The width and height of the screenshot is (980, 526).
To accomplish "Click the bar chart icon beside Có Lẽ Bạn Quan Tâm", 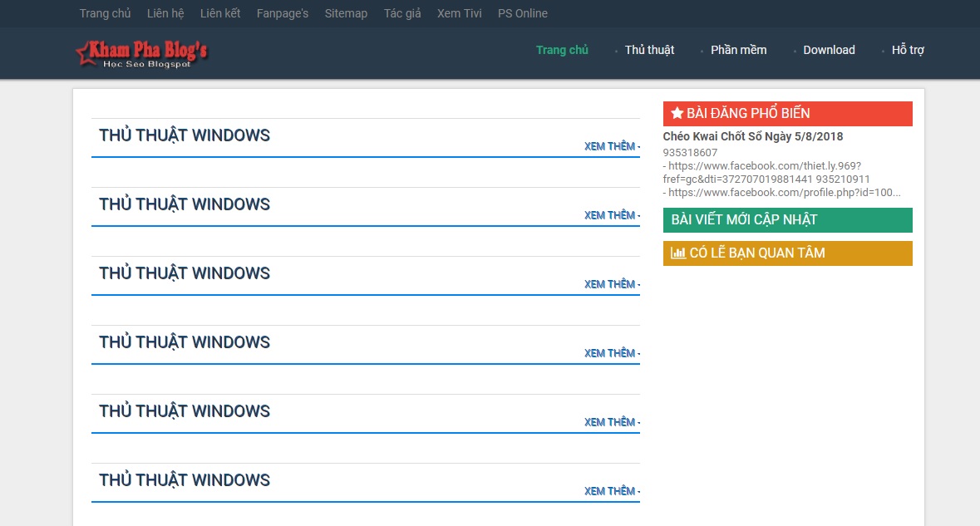I will coord(678,253).
